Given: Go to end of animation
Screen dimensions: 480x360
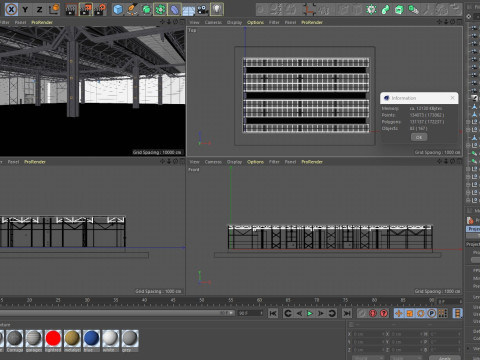Looking at the screenshot, I should 347,313.
